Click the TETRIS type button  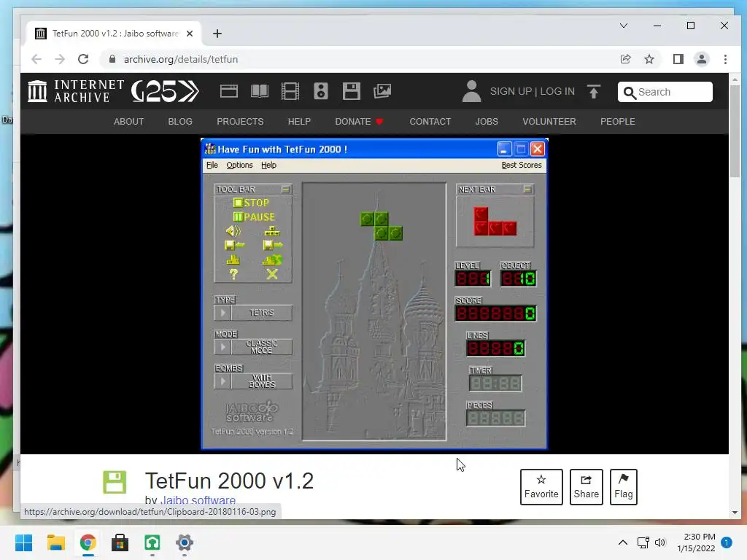[x=262, y=313]
